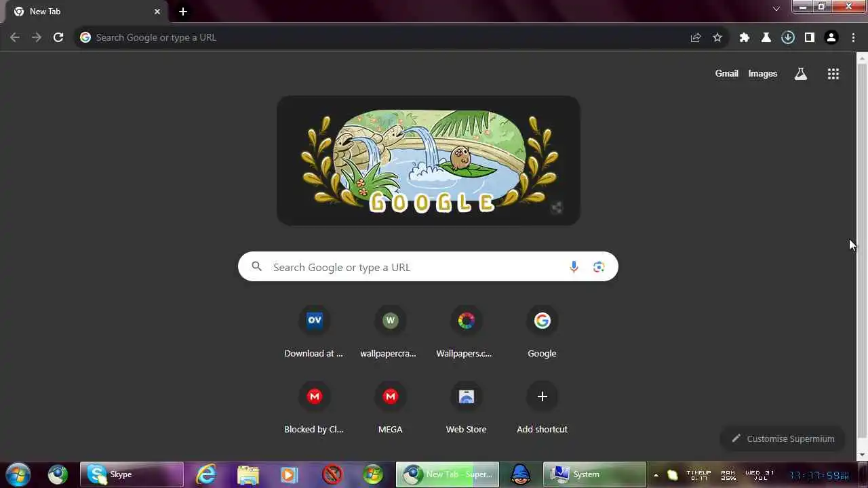Screen dimensions: 868x488
Task: Open the Extensions puzzle icon
Action: pos(745,37)
